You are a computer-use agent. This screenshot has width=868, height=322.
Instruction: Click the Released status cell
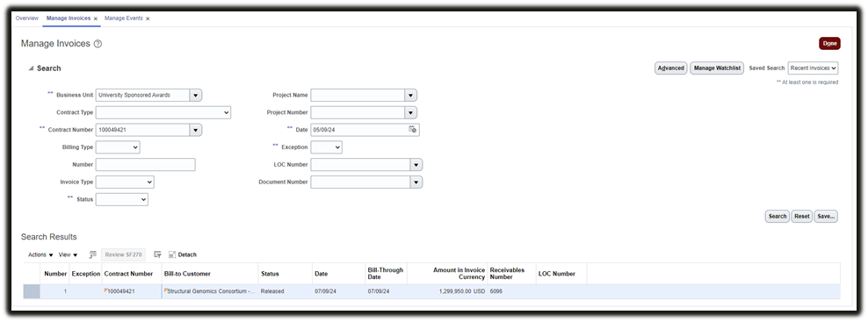point(272,291)
